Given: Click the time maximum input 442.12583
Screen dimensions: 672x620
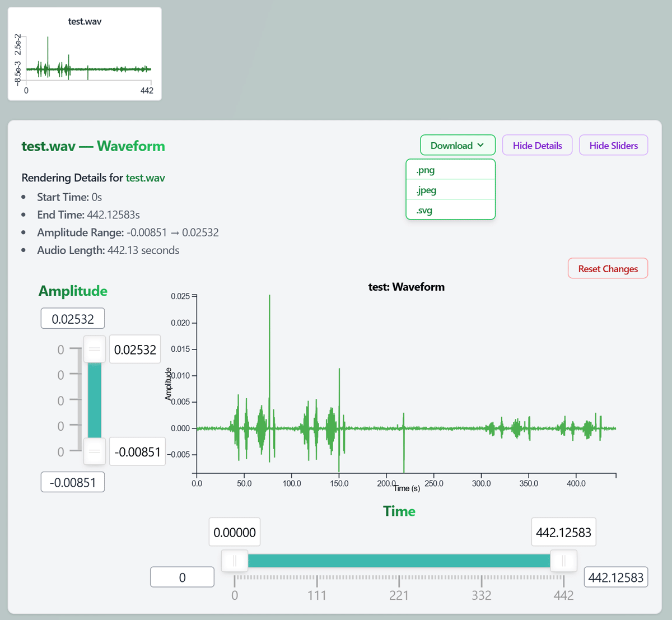Looking at the screenshot, I should point(616,577).
